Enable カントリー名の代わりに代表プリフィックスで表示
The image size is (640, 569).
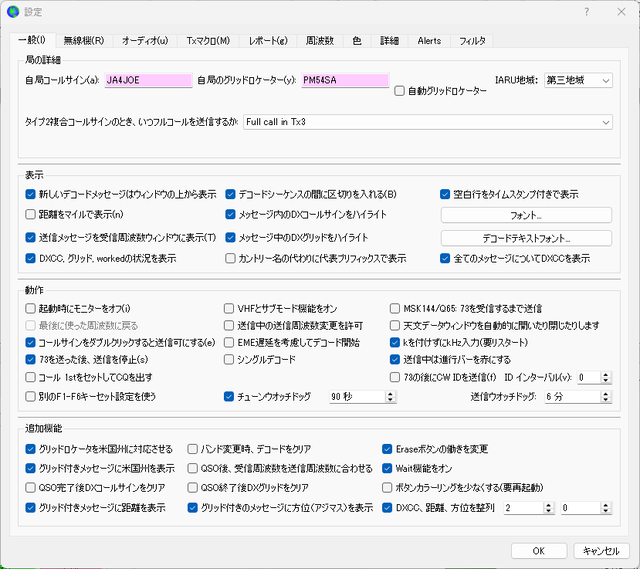tap(230, 258)
